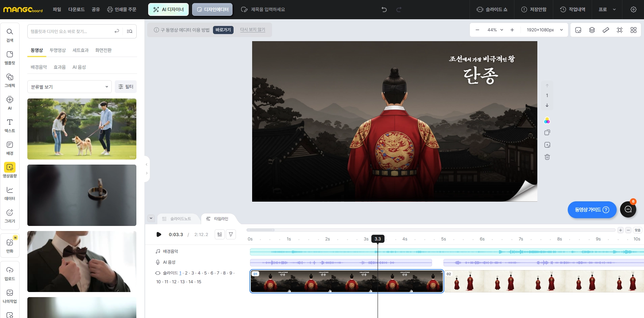The image size is (644, 318).
Task: Open the layers stack icon
Action: click(x=592, y=30)
